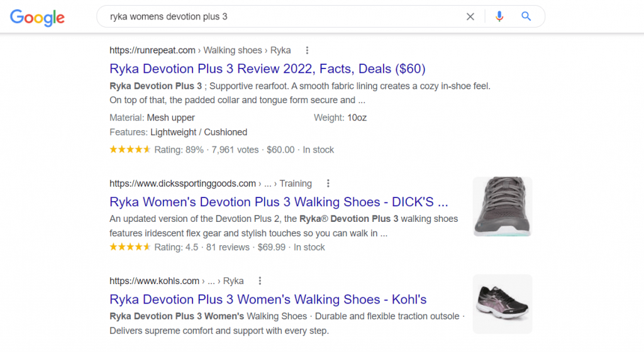Open Ryka Devotion Plus 3 Review 2022 link
Viewport: 644px width, 352px height.
pos(267,69)
